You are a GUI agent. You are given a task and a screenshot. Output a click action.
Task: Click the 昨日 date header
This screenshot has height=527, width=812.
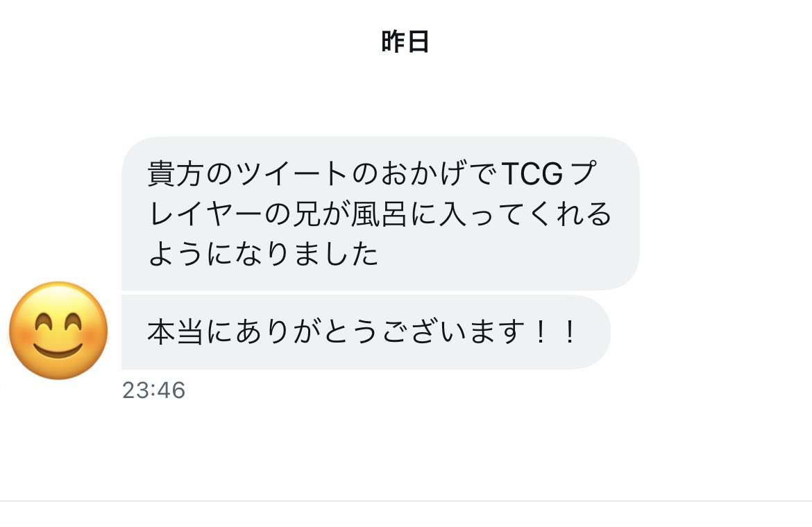pos(405,42)
